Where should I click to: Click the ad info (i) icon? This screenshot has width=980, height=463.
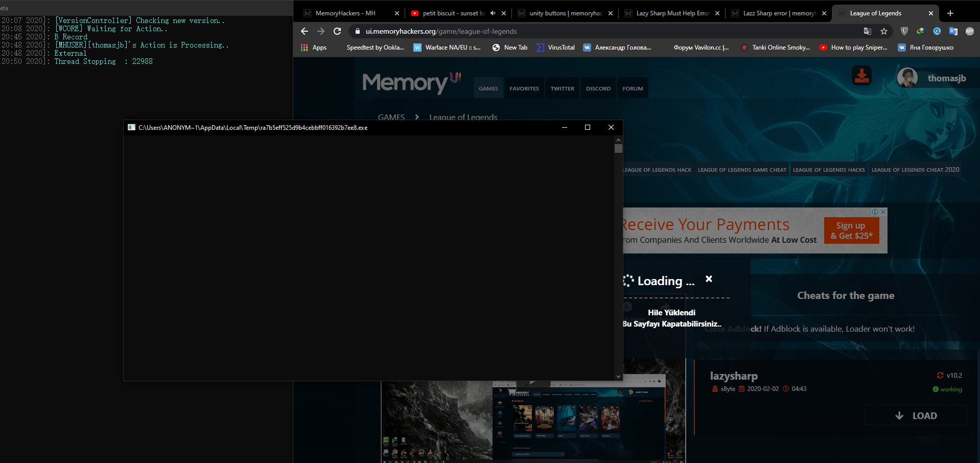[875, 212]
